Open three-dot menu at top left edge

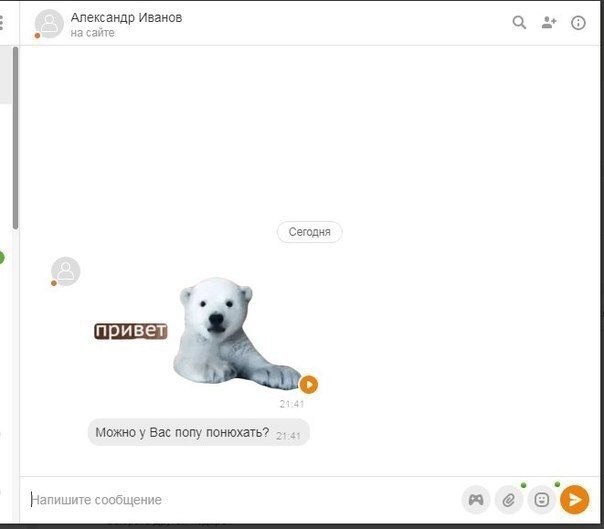[1, 23]
